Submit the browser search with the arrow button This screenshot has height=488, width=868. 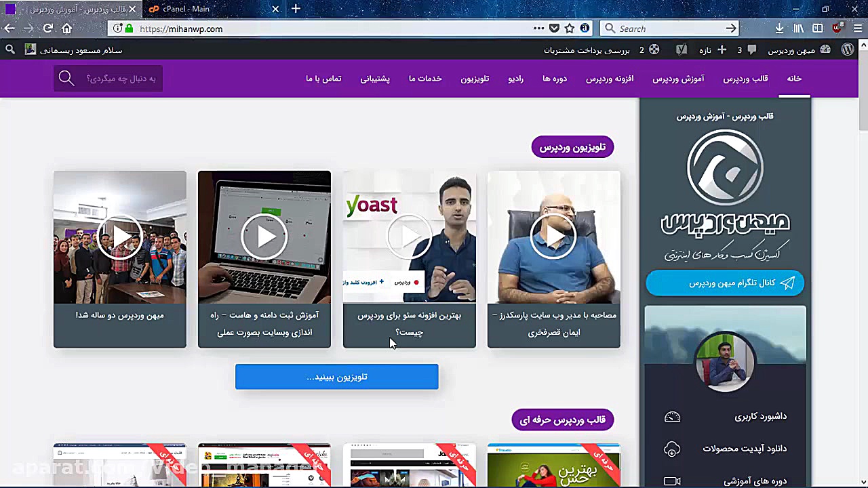tap(731, 28)
